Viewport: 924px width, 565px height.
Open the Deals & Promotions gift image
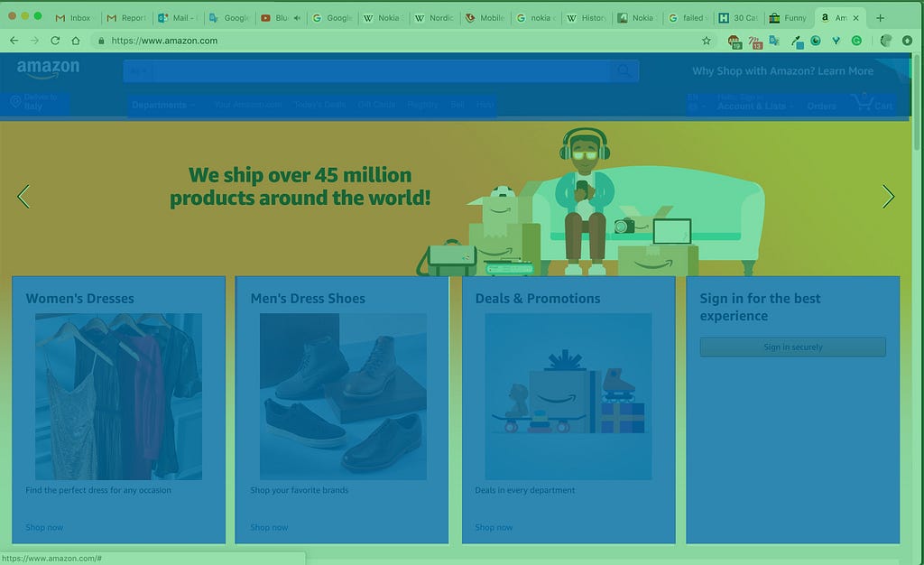click(x=568, y=396)
